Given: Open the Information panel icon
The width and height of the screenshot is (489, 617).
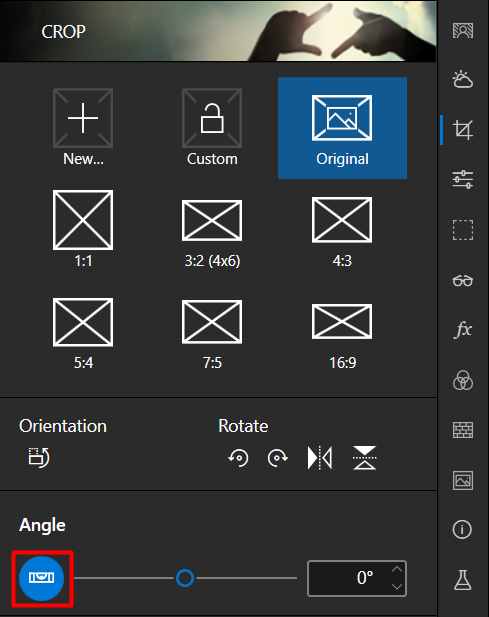Looking at the screenshot, I should point(462,530).
